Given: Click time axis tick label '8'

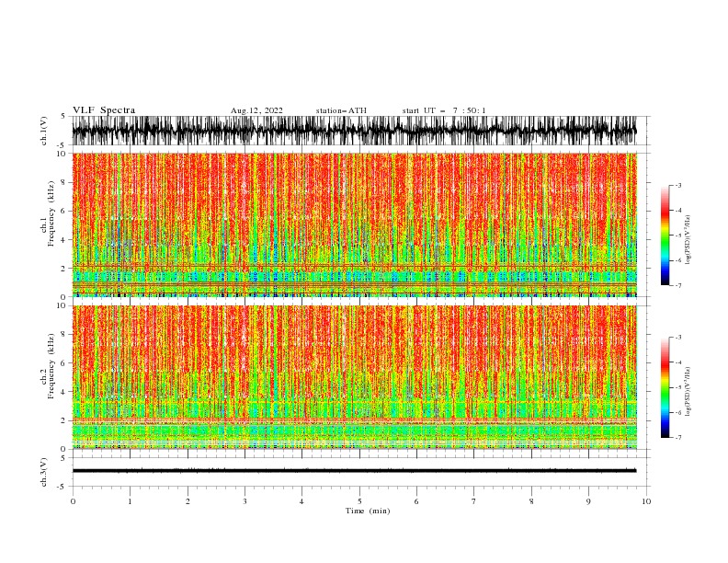Looking at the screenshot, I should click(x=531, y=501).
